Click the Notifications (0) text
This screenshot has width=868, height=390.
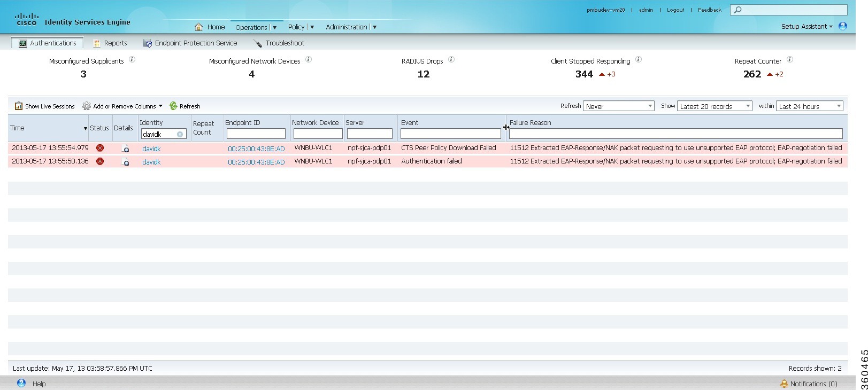(813, 384)
